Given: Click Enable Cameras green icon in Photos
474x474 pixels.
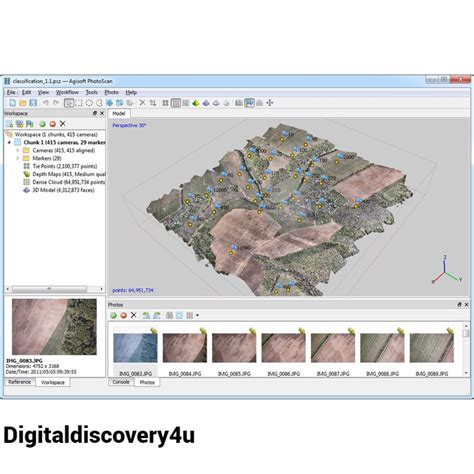Looking at the screenshot, I should [113, 315].
